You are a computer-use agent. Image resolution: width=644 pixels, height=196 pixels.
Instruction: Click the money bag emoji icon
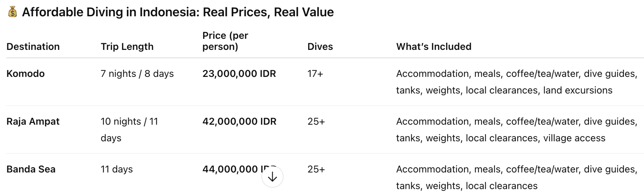pos(12,12)
